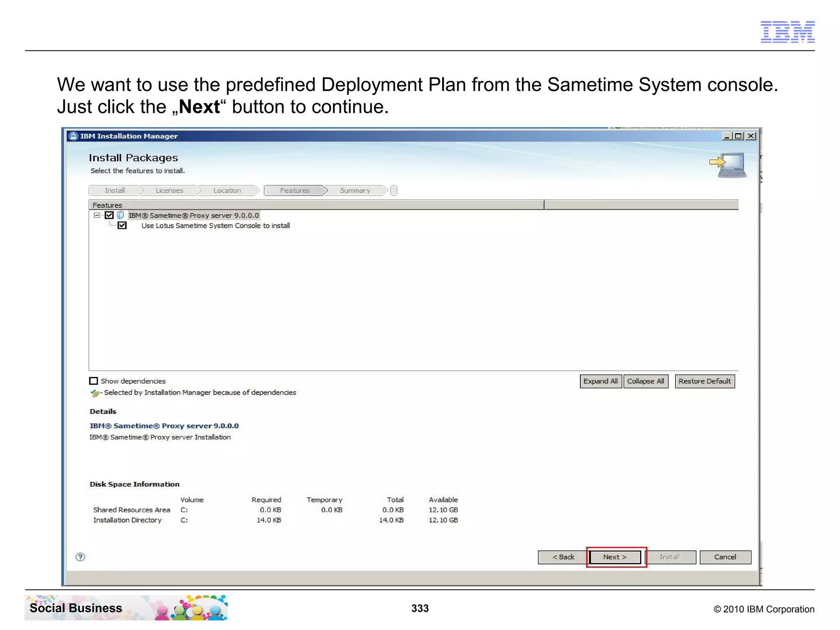
Task: Go to the Install wizard step
Action: tap(115, 190)
